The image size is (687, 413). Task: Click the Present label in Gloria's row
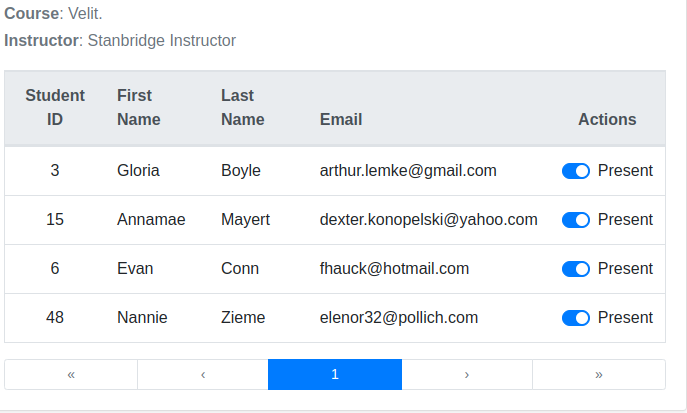(x=625, y=170)
